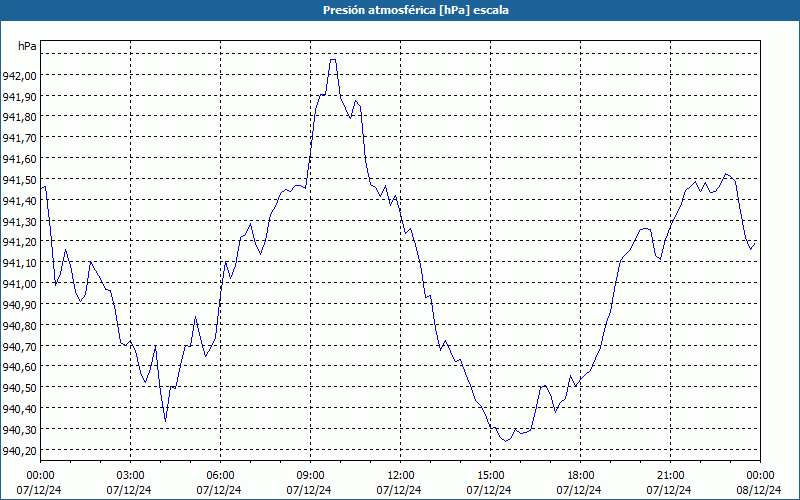Click the pressure curve dip near 04:10
Image resolution: width=800 pixels, height=500 pixels.
(165, 421)
